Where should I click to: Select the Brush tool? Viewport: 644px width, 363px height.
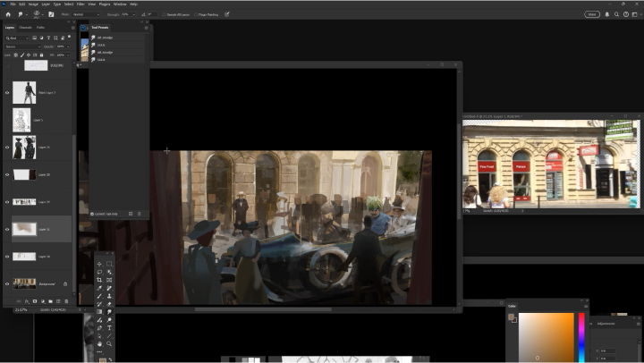tap(99, 296)
